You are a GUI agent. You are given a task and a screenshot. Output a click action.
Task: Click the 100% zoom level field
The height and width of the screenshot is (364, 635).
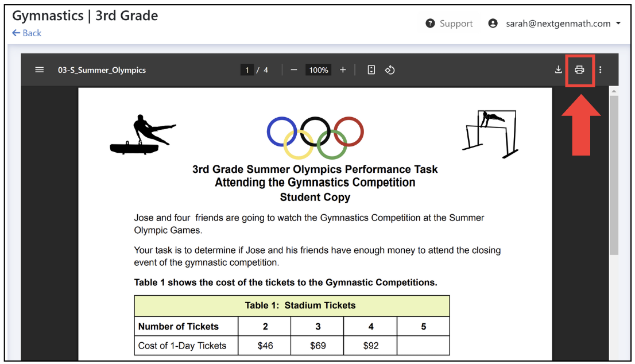[319, 70]
